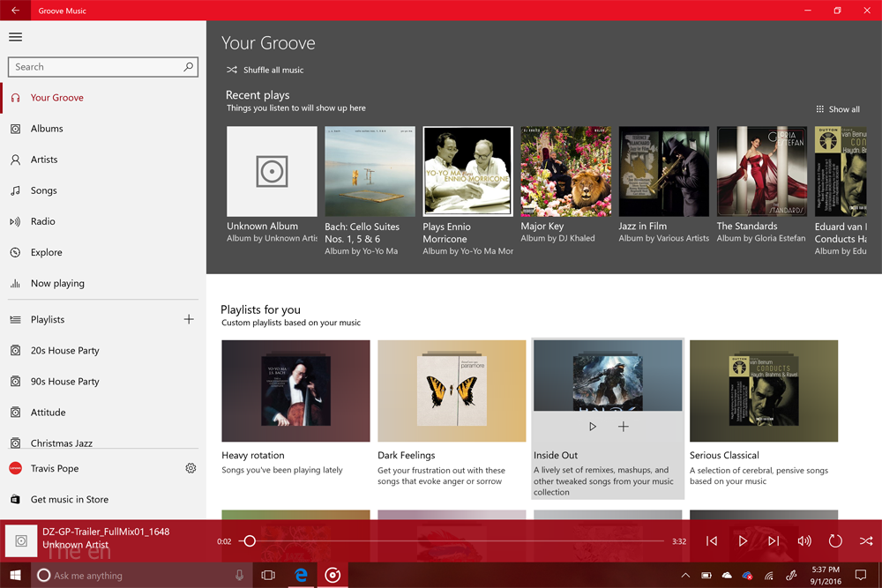
Task: Skip to the previous track
Action: (712, 540)
